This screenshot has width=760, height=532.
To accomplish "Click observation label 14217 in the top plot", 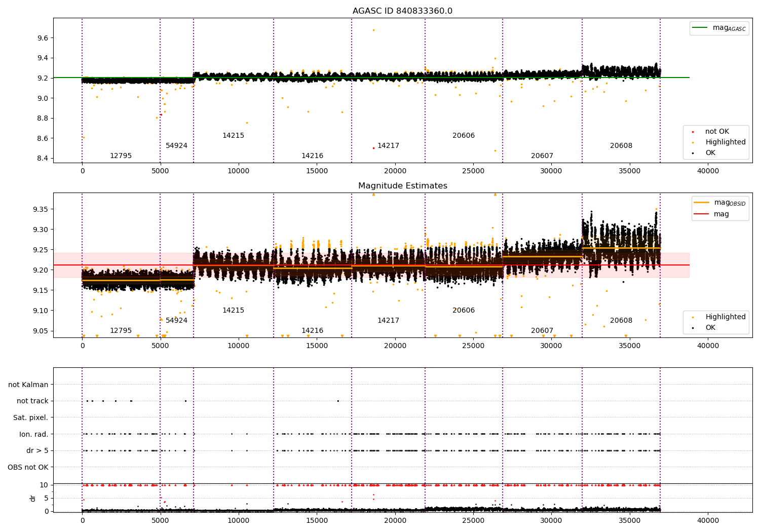I will 388,146.
